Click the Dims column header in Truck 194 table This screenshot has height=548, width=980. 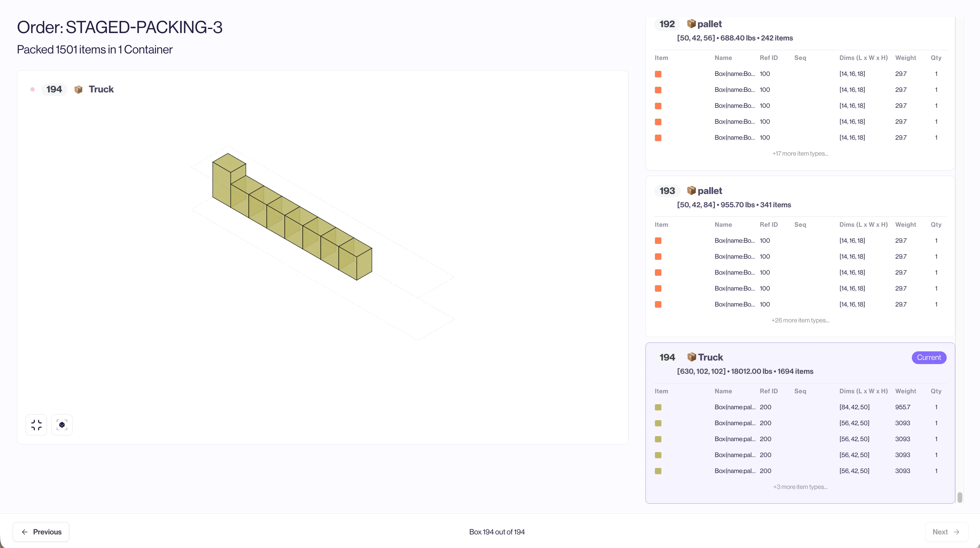point(863,391)
